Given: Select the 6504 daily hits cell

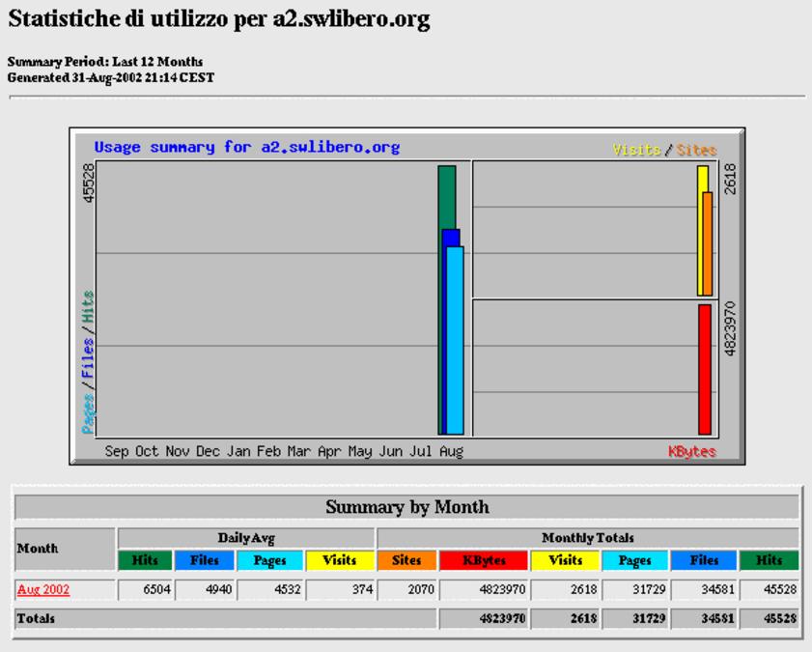Looking at the screenshot, I should (144, 589).
